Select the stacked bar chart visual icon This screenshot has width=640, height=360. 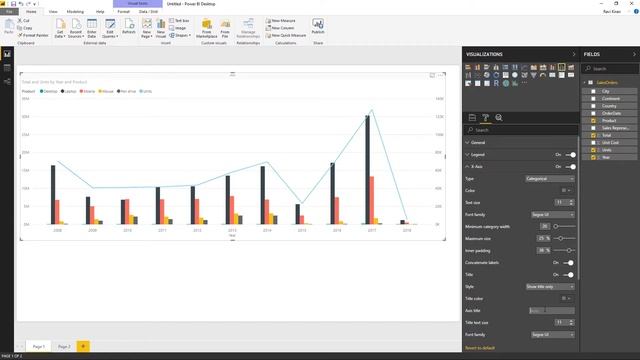468,67
